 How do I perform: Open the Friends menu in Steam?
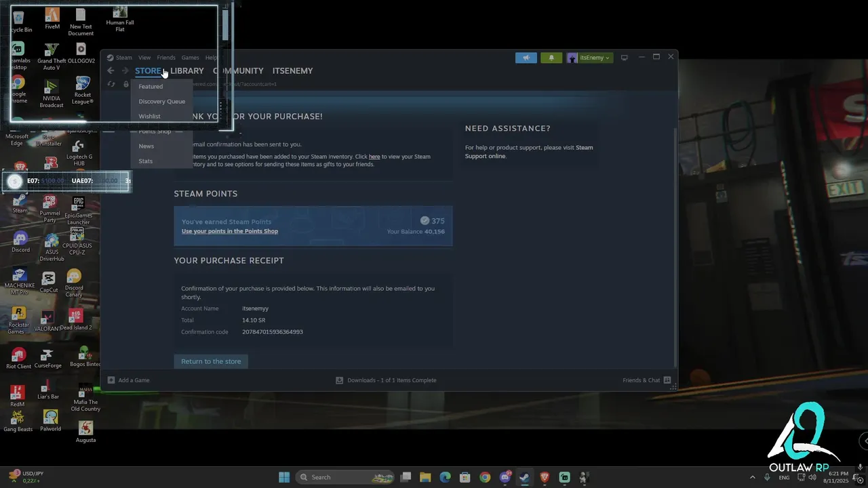click(x=166, y=58)
